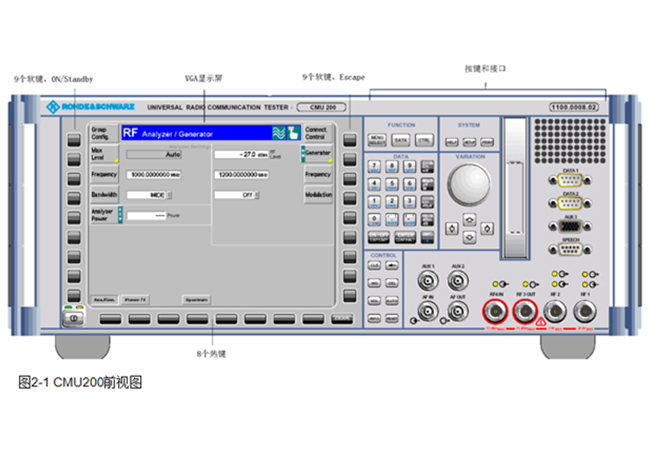Click the AUX 1 BNC connector
The height and width of the screenshot is (450, 650).
pos(428,281)
